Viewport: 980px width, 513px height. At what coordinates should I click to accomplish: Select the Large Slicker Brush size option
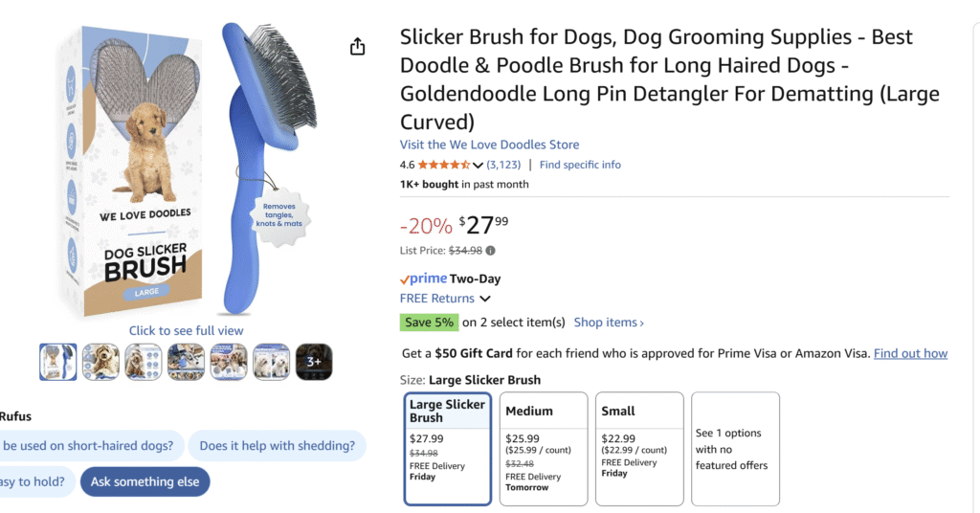click(x=448, y=448)
